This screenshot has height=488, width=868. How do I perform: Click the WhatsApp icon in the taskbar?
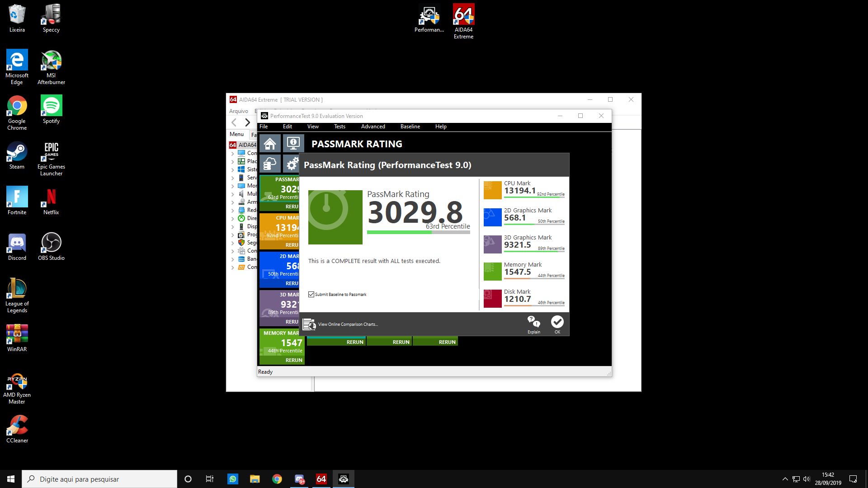[233, 479]
